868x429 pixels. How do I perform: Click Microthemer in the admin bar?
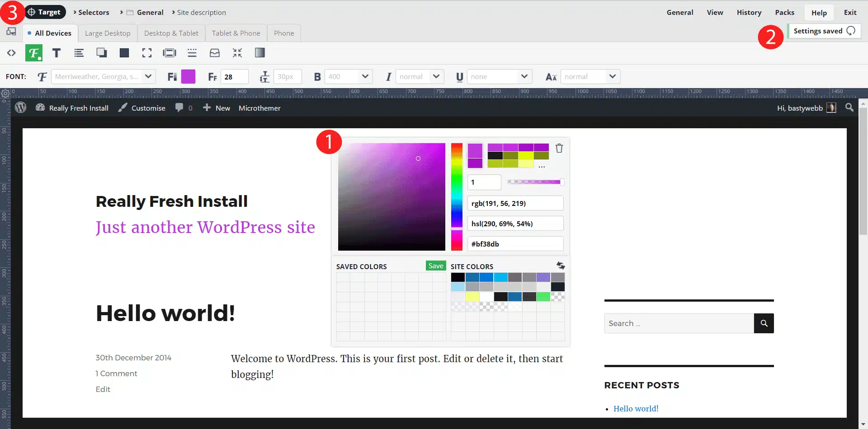259,108
